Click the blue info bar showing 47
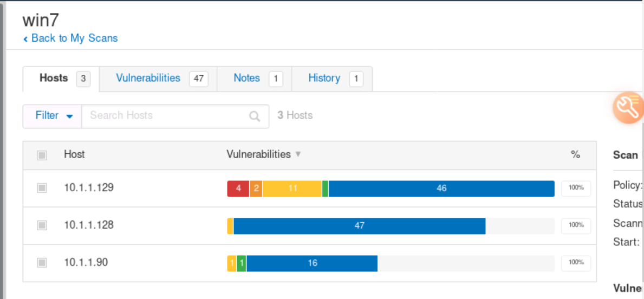The image size is (644, 299). pos(359,226)
